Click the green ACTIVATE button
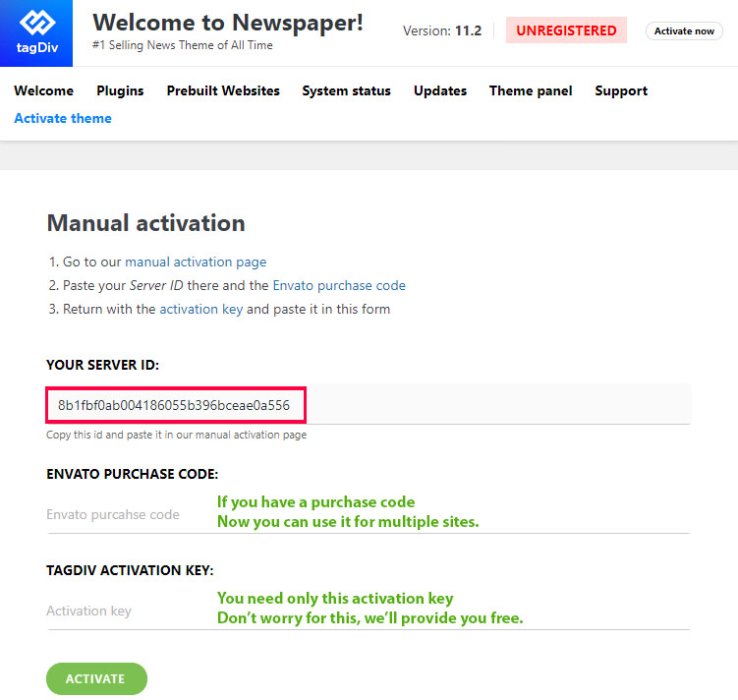Screen dimensions: 738x700 point(96,678)
